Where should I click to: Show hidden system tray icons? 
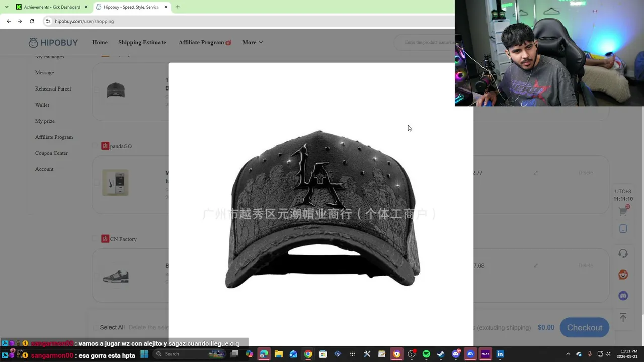(568, 354)
